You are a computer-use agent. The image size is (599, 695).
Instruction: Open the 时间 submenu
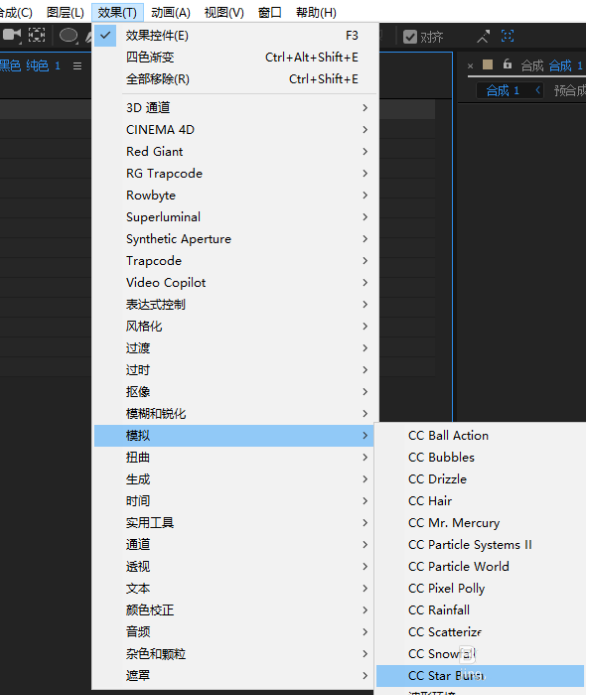[234, 501]
